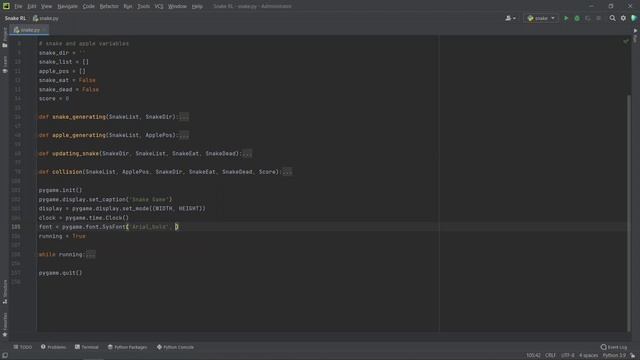This screenshot has width=640, height=360.
Task: Click the Code With Me user icon
Action: pyautogui.click(x=510, y=18)
